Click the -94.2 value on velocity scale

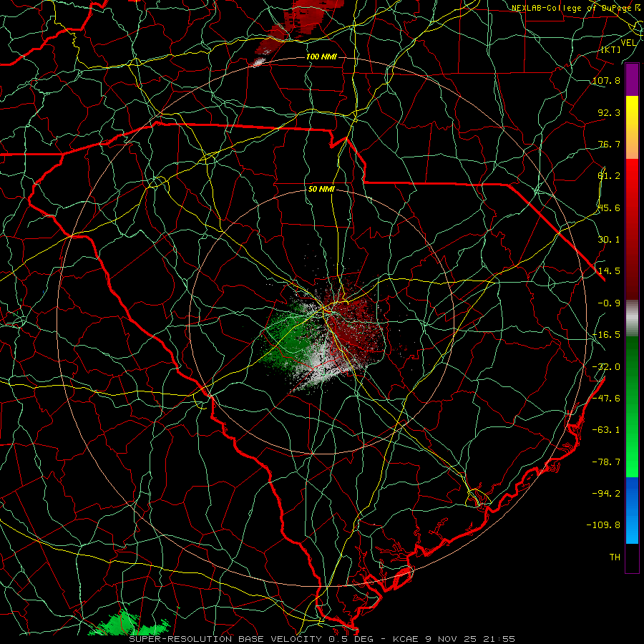606,493
